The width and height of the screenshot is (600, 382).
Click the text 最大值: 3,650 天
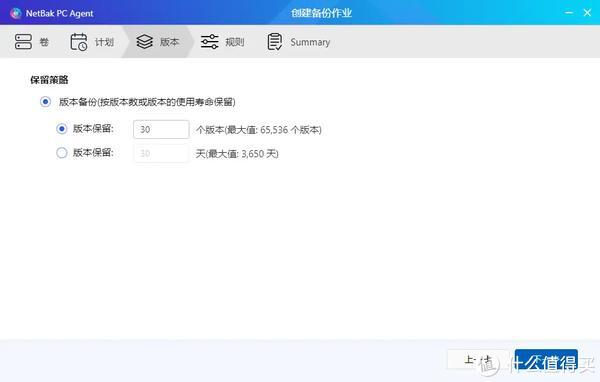coord(243,154)
